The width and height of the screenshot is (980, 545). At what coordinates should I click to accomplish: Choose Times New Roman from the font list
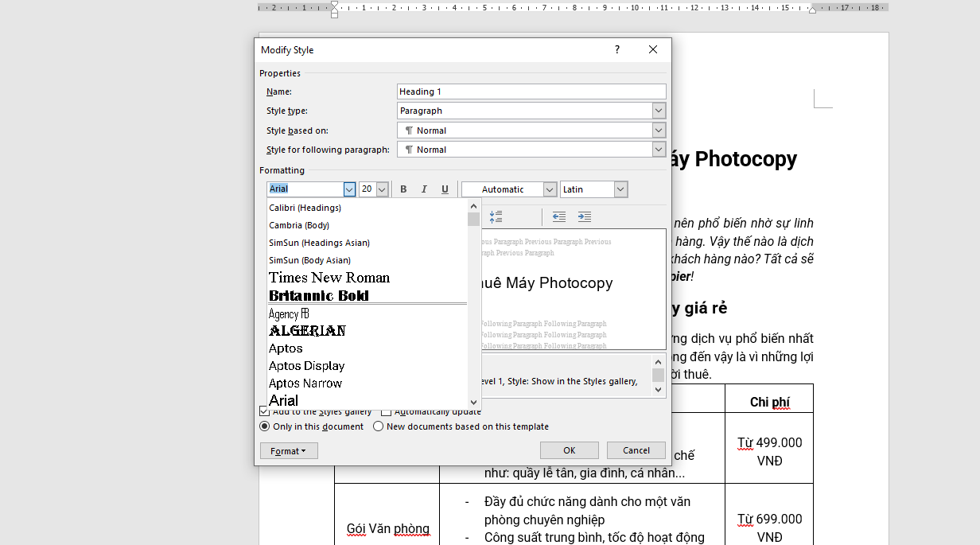(x=329, y=278)
